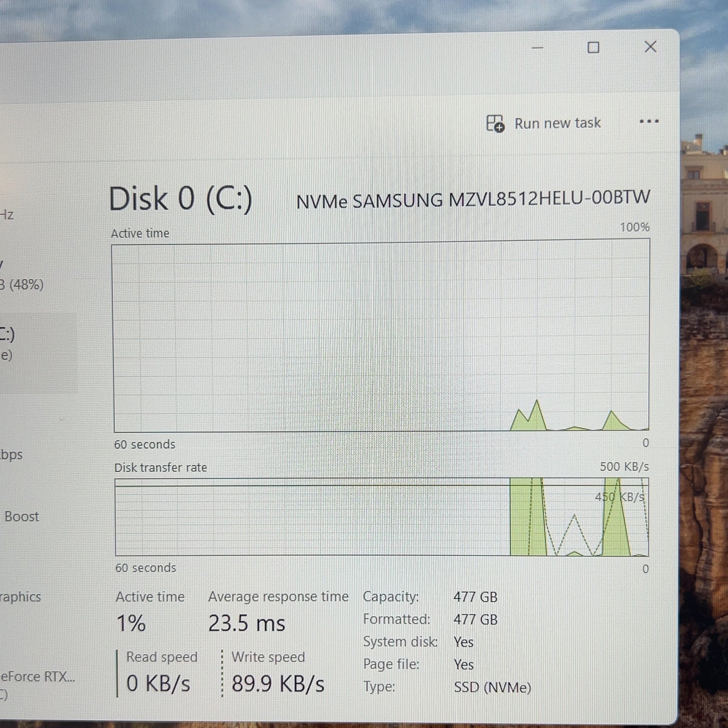Viewport: 728px width, 728px height.
Task: Click the Run new task label
Action: click(x=558, y=123)
